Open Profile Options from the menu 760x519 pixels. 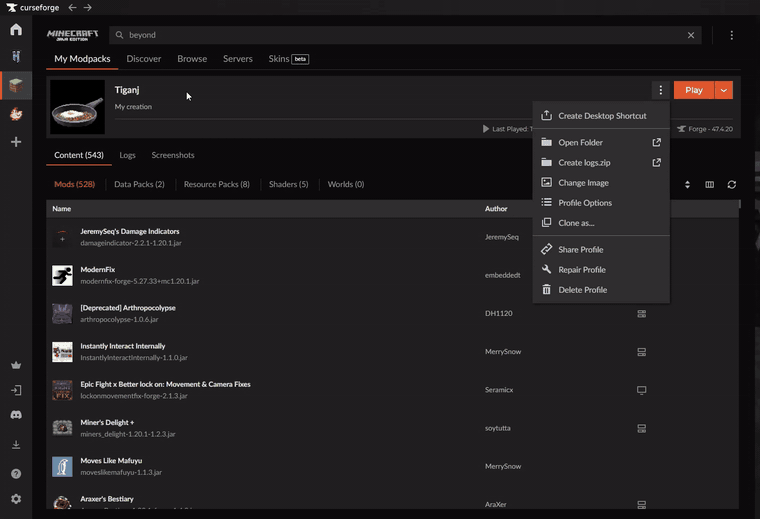coord(601,203)
